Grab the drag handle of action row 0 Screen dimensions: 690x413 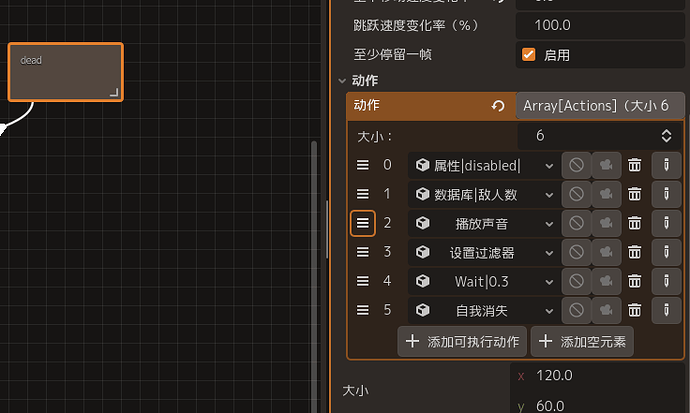(363, 165)
